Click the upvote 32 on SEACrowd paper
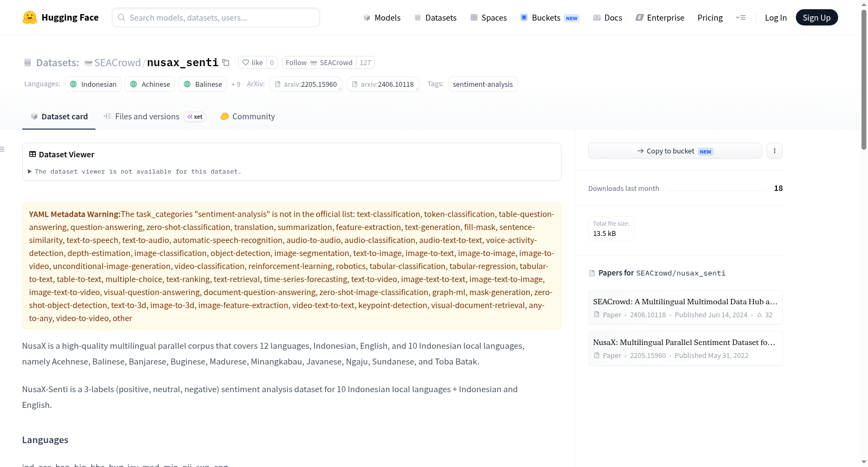Viewport: 868px width, 467px height. click(764, 315)
